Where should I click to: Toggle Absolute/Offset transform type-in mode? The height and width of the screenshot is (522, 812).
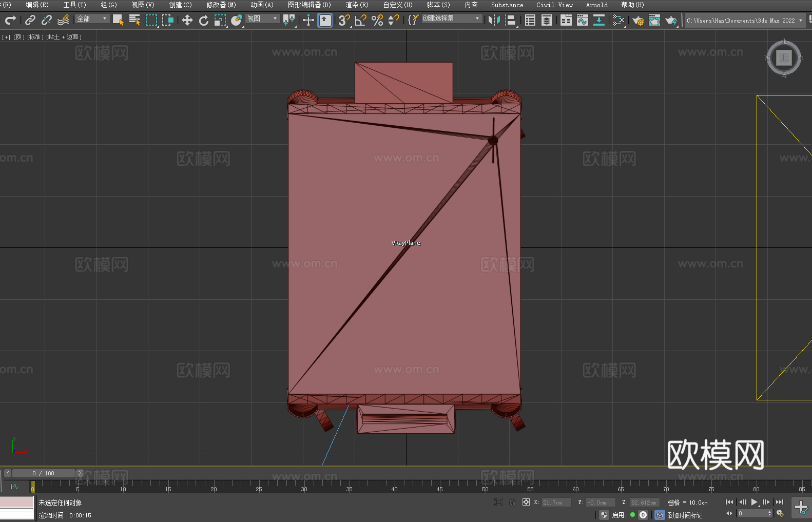[526, 502]
